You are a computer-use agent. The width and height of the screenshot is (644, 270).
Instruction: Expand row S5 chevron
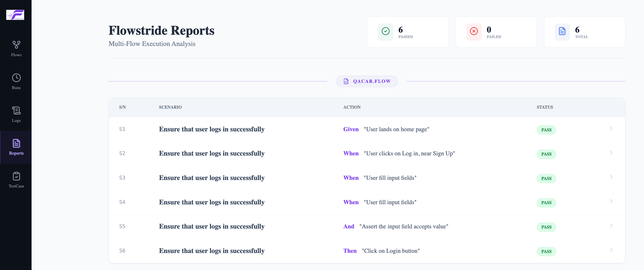[611, 226]
